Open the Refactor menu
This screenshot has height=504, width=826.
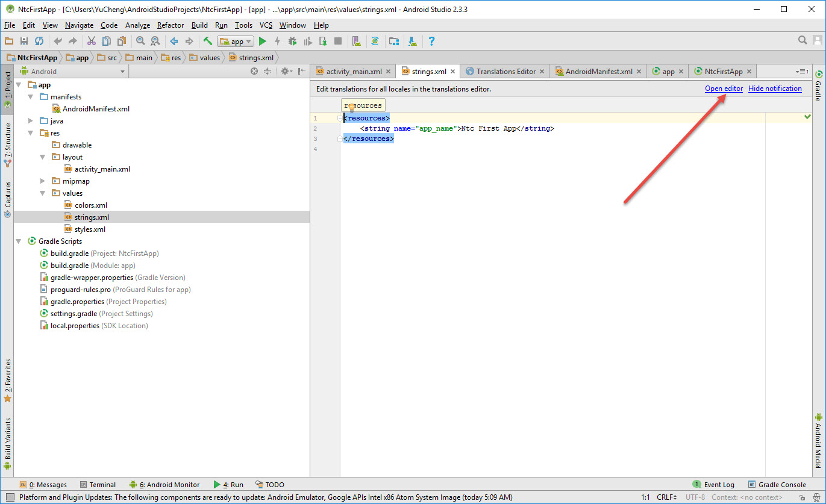[171, 25]
